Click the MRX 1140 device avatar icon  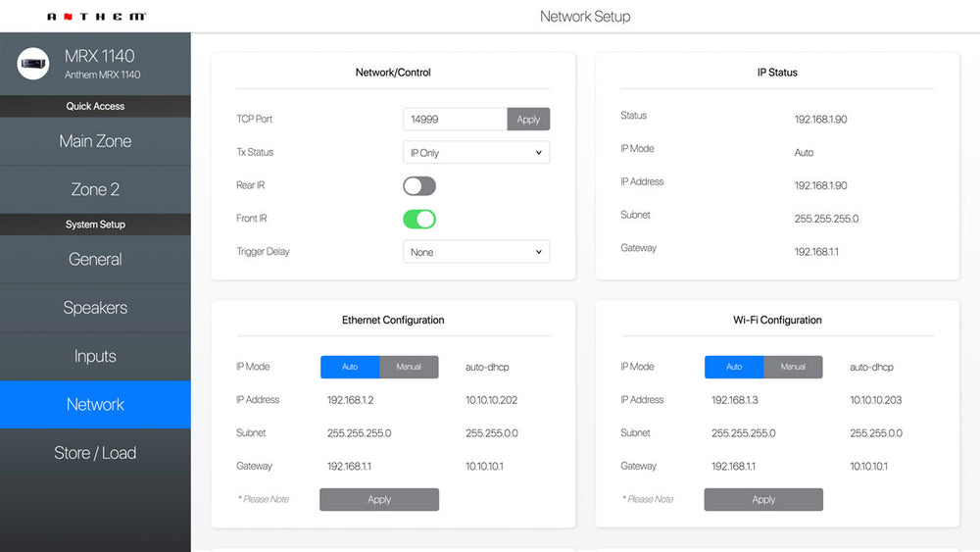tap(35, 64)
